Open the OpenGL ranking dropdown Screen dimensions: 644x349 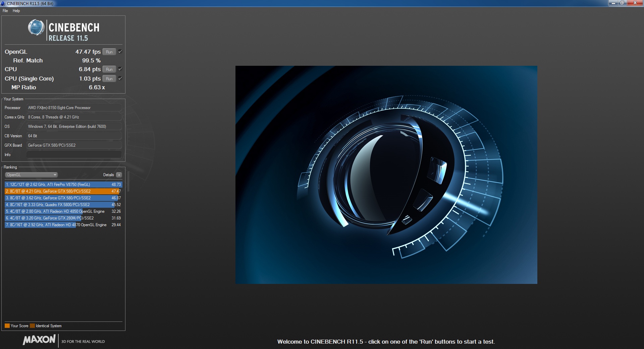coord(32,175)
